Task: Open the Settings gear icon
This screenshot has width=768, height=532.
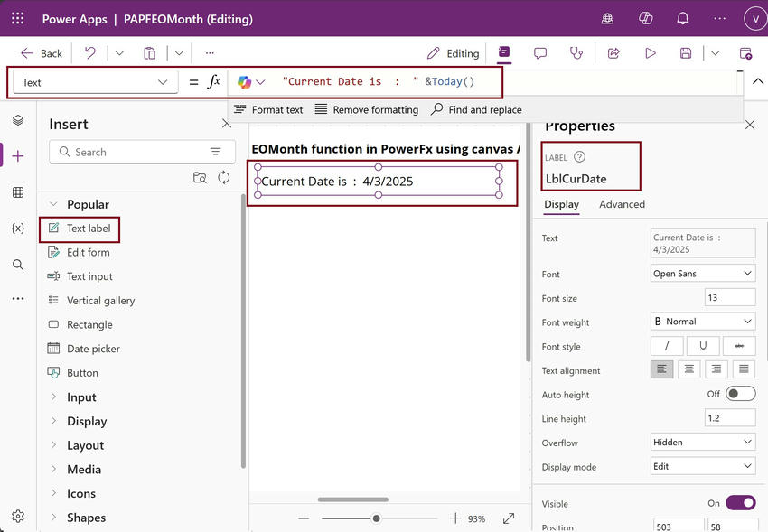Action: coord(18,517)
